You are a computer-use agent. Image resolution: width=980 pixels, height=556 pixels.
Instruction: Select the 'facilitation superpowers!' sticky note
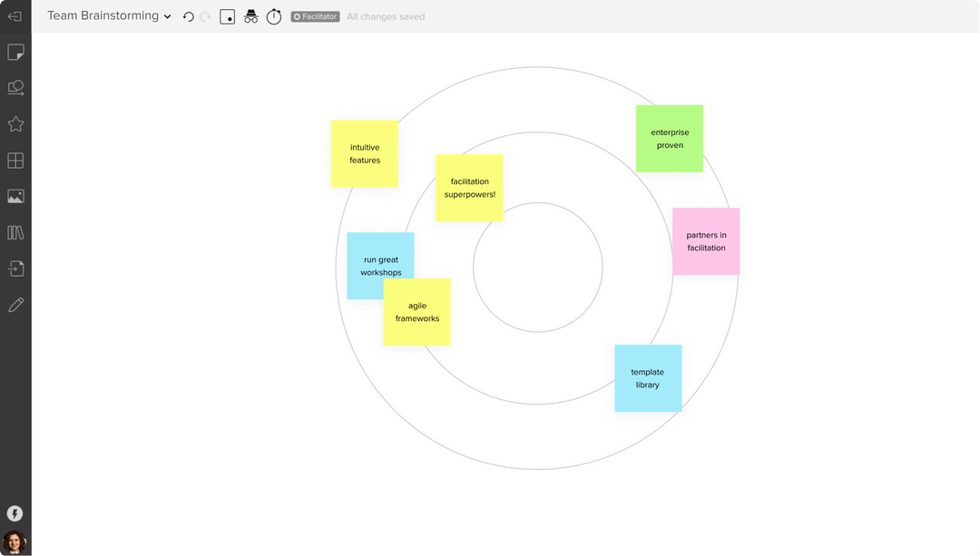[469, 188]
